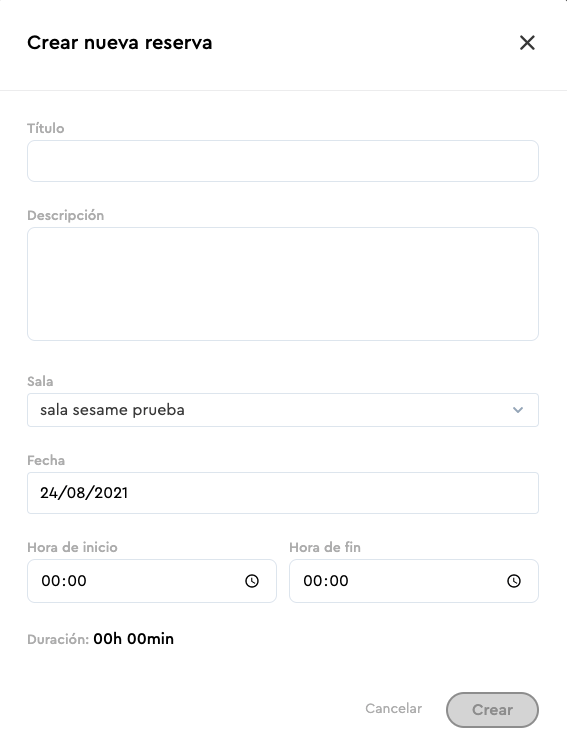Select the sala sesame prueba combo box
567x741 pixels.
(283, 410)
